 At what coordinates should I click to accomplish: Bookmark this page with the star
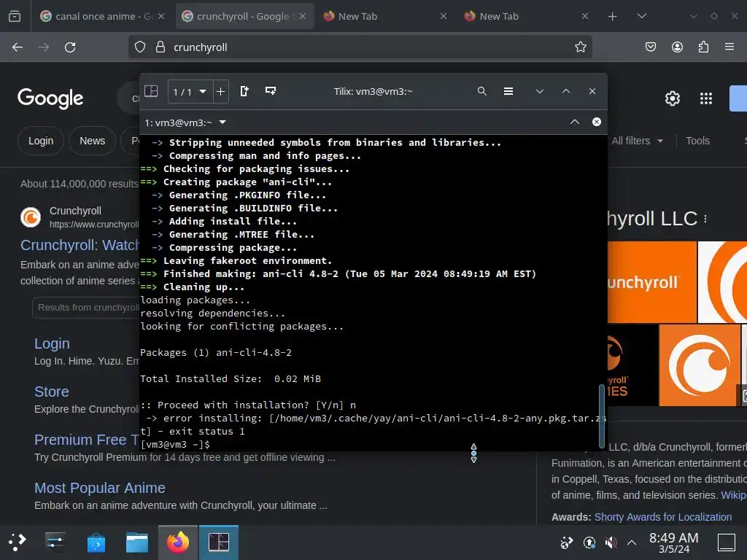[580, 47]
